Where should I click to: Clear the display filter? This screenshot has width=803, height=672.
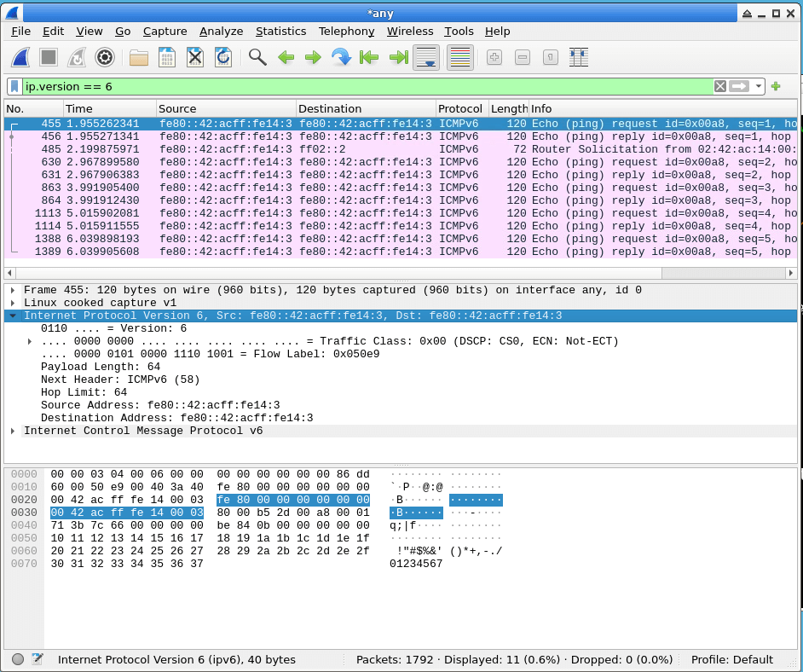[720, 87]
